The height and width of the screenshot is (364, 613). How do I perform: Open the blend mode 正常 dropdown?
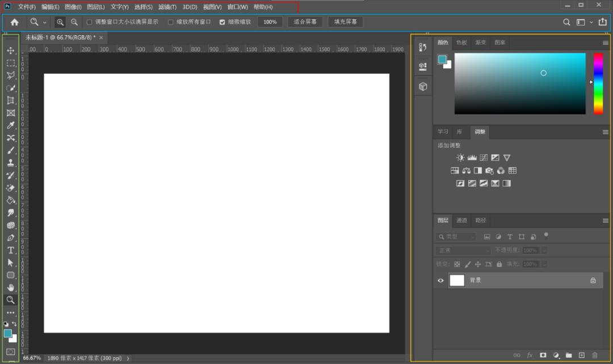(x=463, y=250)
